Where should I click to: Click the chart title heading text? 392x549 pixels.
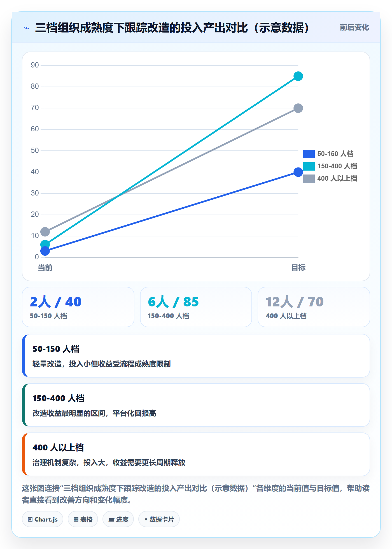(x=172, y=28)
